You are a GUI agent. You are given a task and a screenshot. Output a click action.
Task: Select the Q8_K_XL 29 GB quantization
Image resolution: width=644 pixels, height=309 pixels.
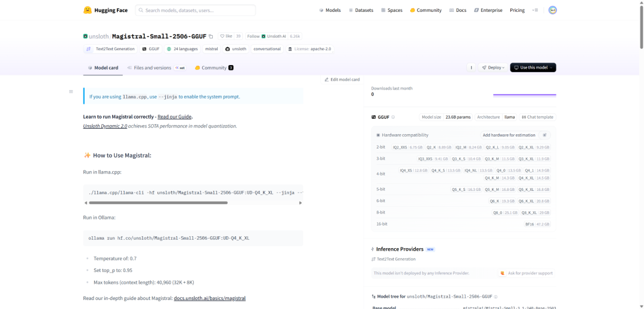tap(535, 212)
